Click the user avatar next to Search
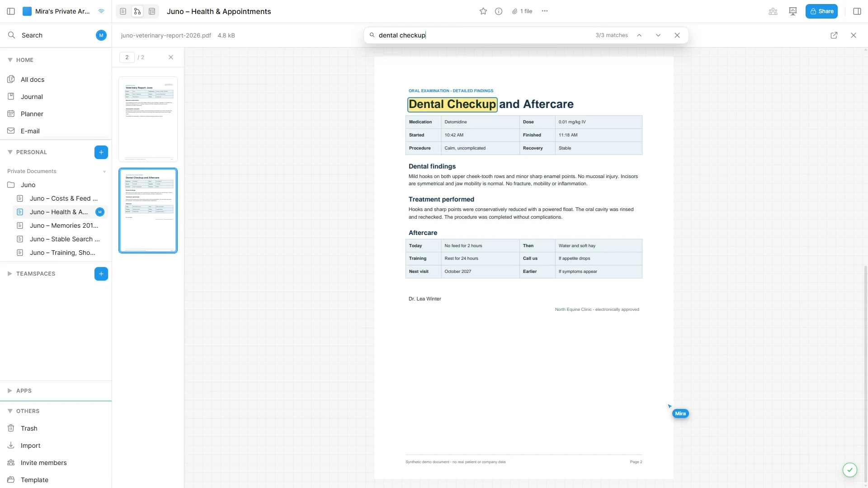This screenshot has height=488, width=868. pos(101,35)
